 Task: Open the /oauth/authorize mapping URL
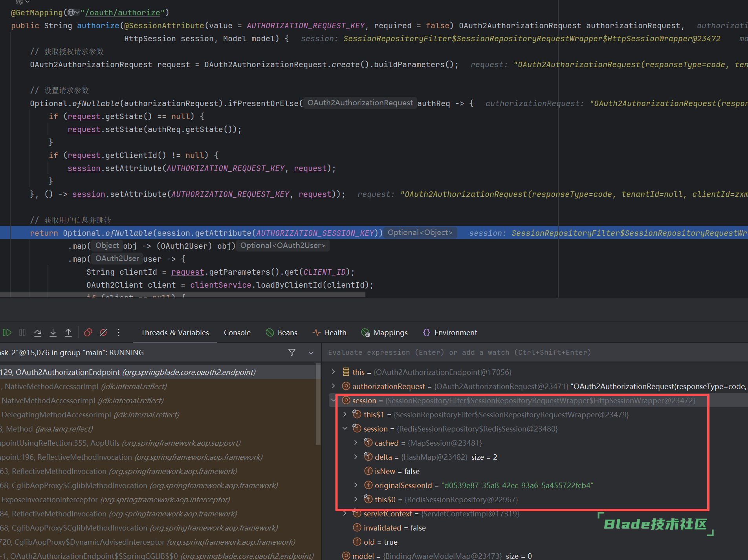[123, 13]
